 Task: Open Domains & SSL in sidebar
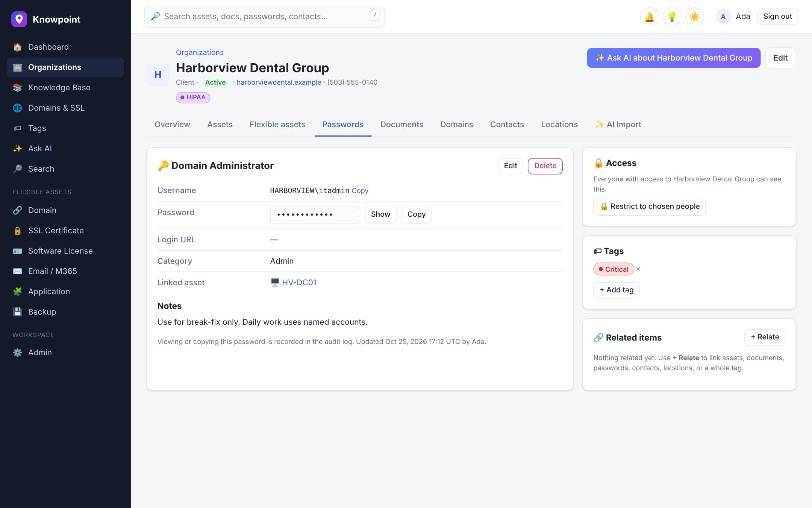tap(65, 108)
